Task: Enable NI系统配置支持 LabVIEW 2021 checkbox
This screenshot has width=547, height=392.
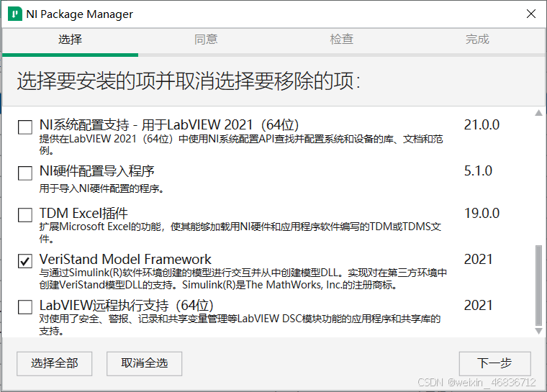Action: 25,127
